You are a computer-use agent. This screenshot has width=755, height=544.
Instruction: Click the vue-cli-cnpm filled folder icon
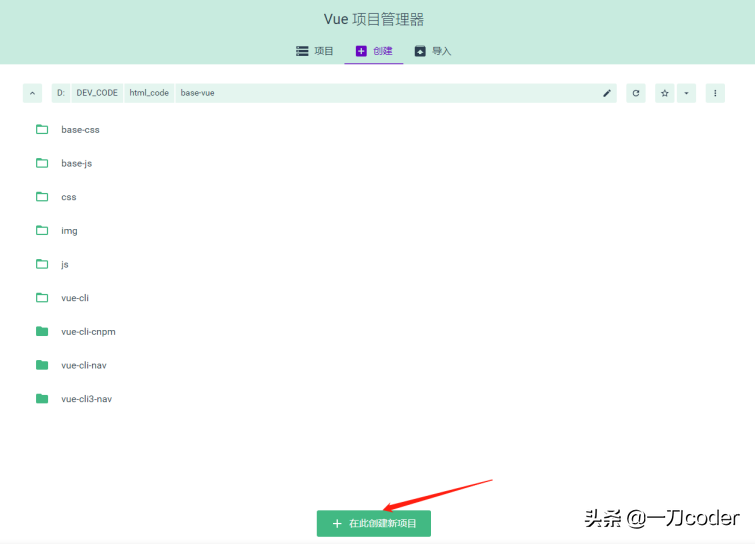(x=42, y=331)
